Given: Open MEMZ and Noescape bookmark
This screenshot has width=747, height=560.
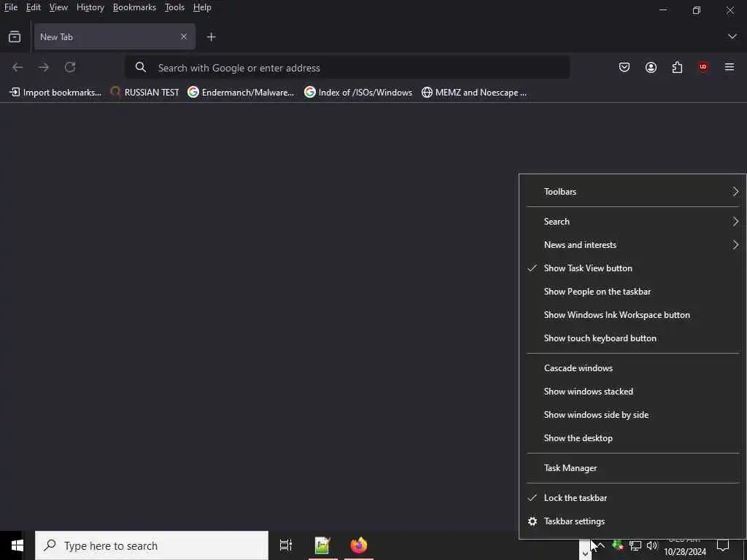Looking at the screenshot, I should (x=474, y=93).
